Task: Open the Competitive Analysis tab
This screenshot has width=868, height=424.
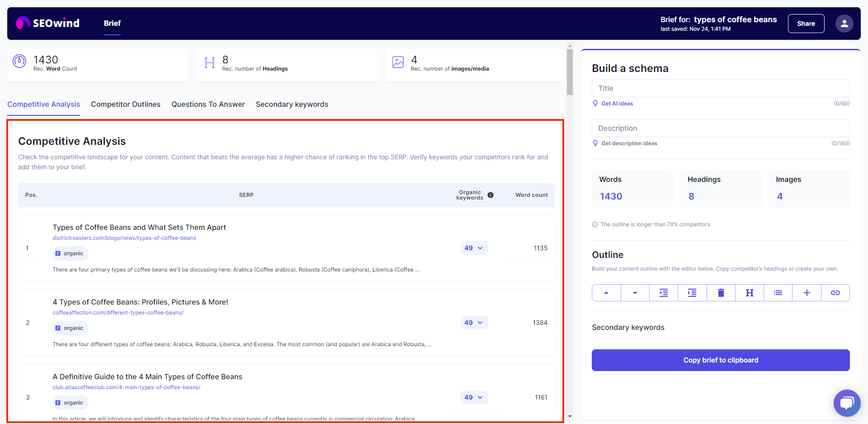Action: tap(43, 104)
